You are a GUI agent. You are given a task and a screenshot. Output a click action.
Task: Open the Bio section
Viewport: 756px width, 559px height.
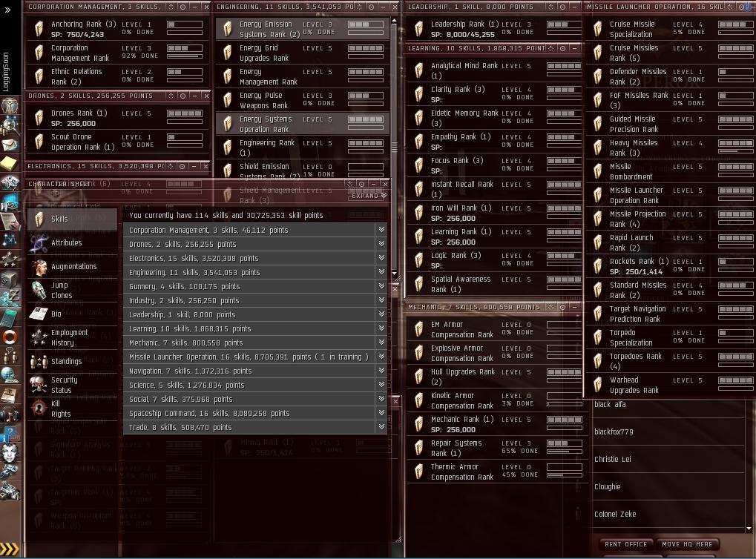pos(72,314)
